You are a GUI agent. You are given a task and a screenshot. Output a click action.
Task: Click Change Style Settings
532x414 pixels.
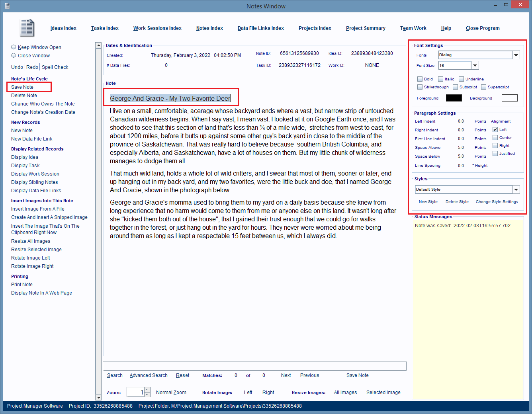[497, 202]
